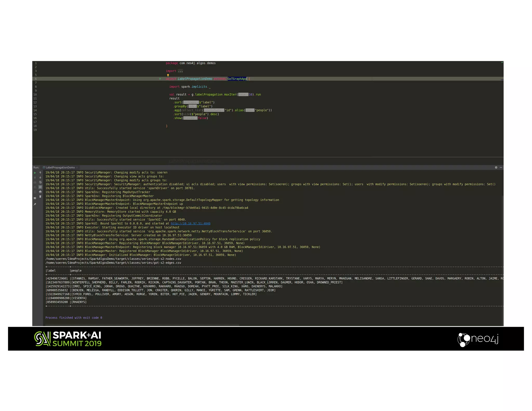Click the green Rerun button in Run panel
532x411 pixels.
click(35, 173)
